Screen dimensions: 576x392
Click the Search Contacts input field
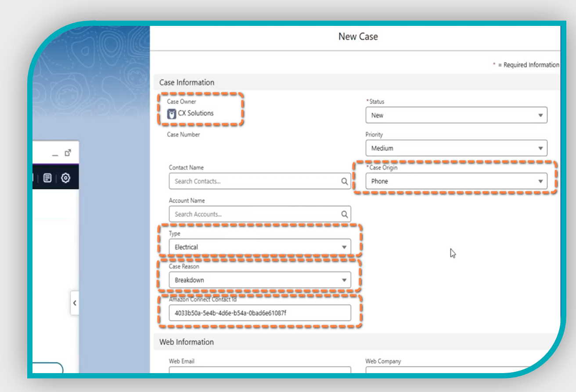[x=260, y=181]
